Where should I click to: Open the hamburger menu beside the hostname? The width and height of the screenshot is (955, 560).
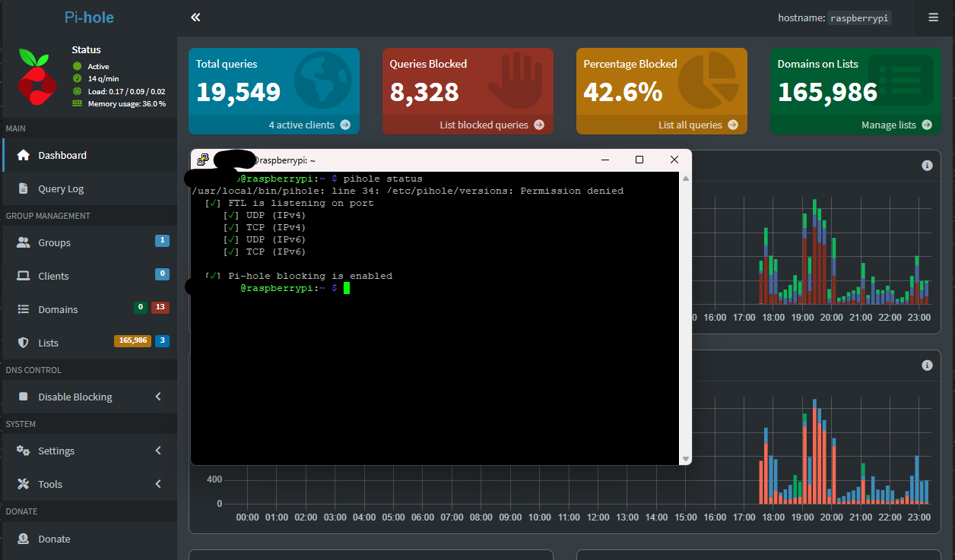pyautogui.click(x=933, y=17)
